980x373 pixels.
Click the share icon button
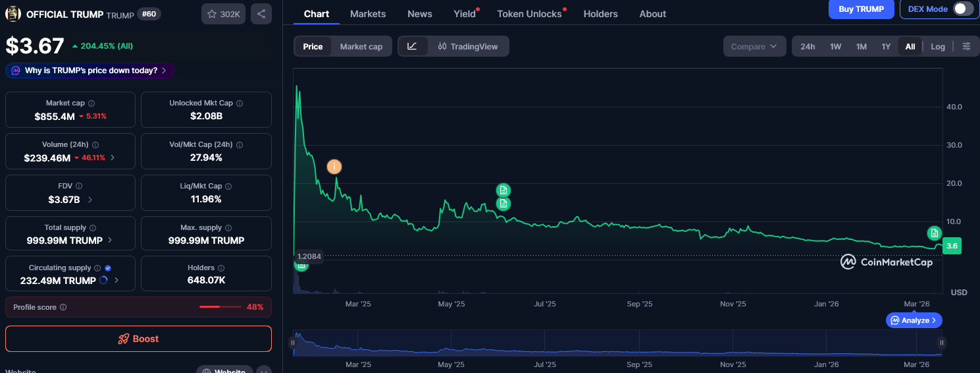click(x=261, y=14)
